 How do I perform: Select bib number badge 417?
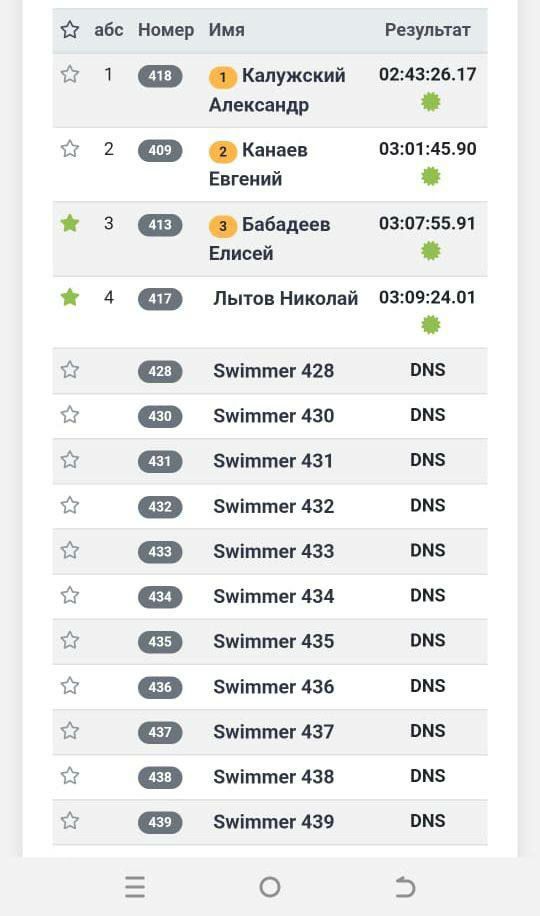point(160,299)
